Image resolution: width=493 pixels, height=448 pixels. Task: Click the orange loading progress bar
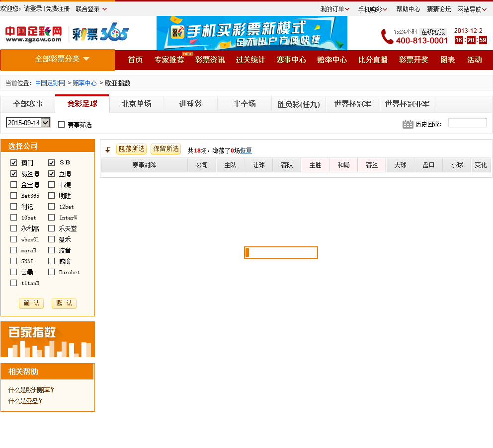click(x=281, y=253)
